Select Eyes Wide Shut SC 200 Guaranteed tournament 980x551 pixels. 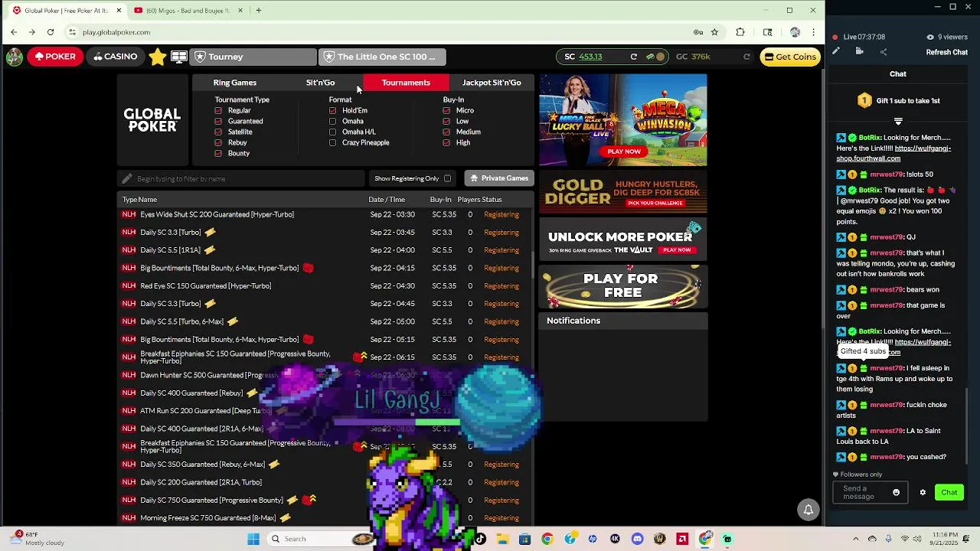324,214
